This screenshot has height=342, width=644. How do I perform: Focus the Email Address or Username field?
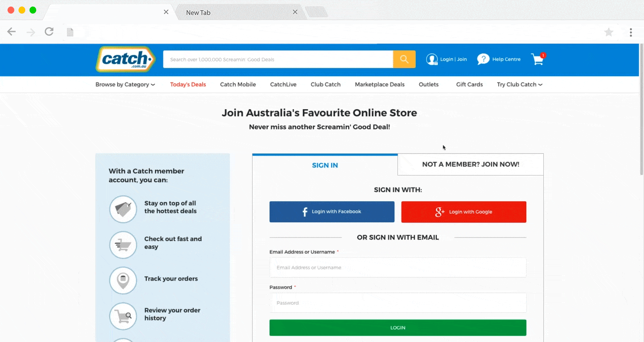pyautogui.click(x=398, y=268)
